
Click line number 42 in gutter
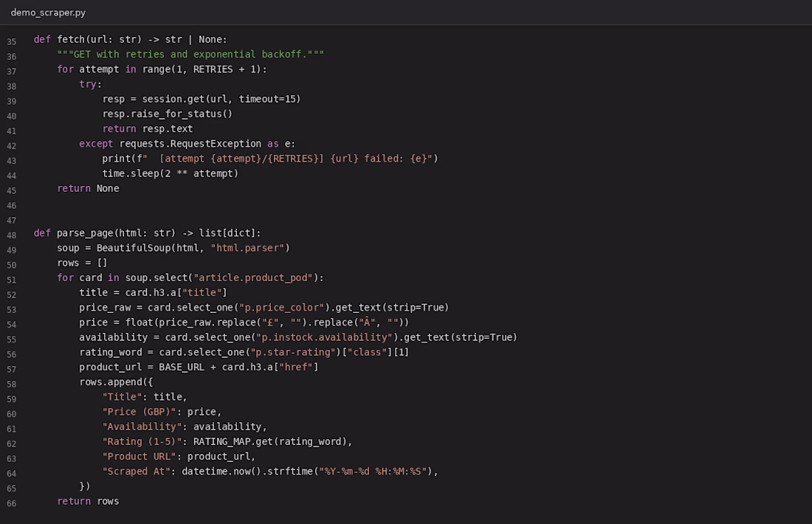tap(11, 147)
